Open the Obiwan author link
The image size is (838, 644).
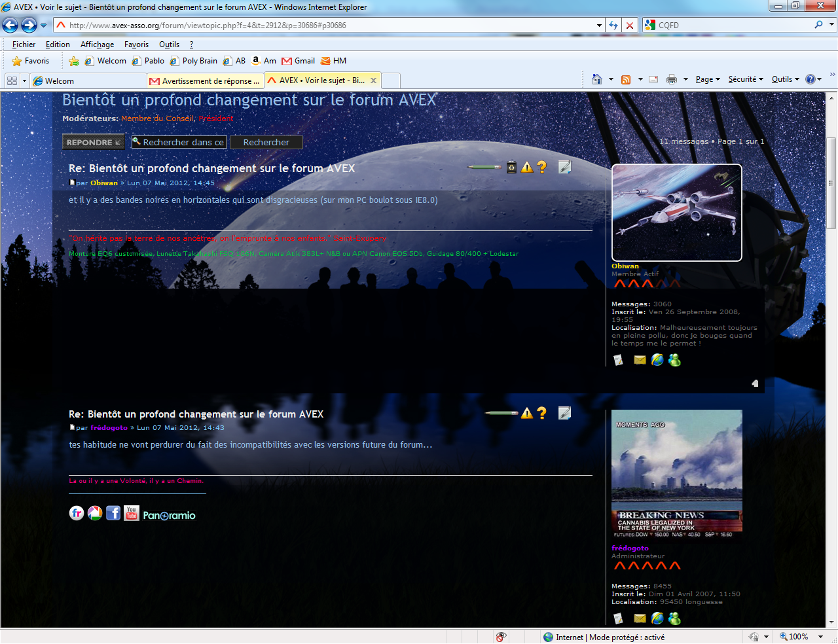(104, 183)
